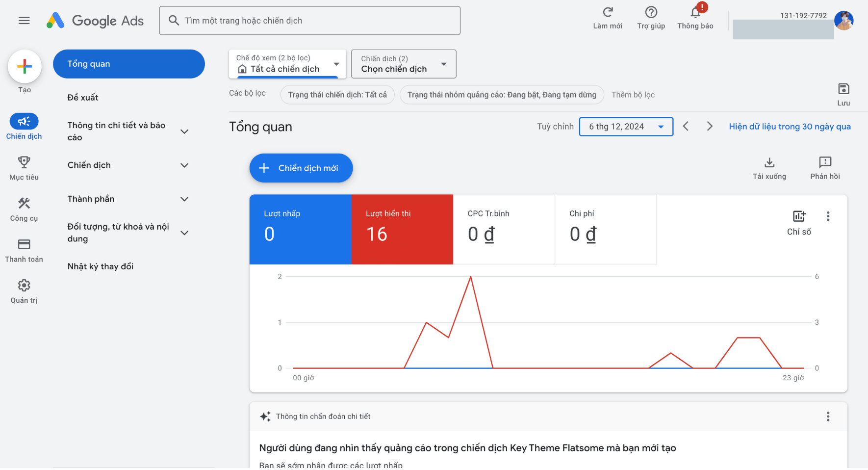Select the red Lượt hiển thị metric tile

[402, 230]
